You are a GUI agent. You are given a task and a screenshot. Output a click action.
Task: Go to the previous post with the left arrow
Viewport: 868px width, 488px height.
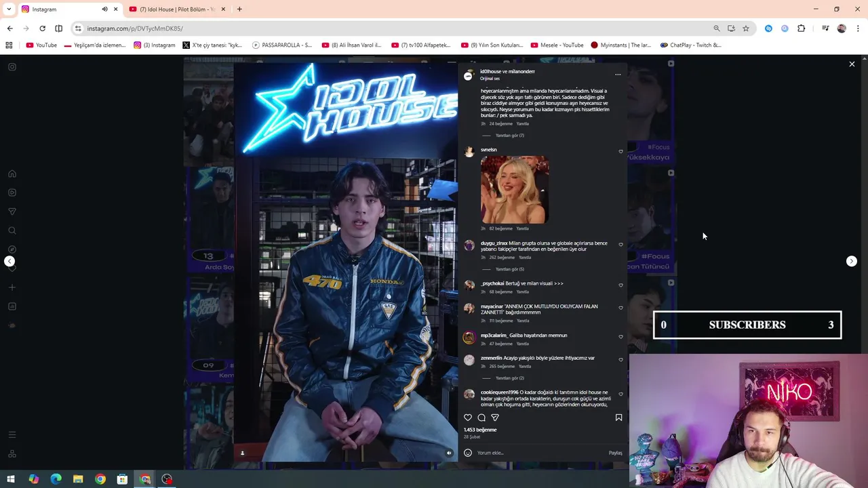(x=9, y=261)
